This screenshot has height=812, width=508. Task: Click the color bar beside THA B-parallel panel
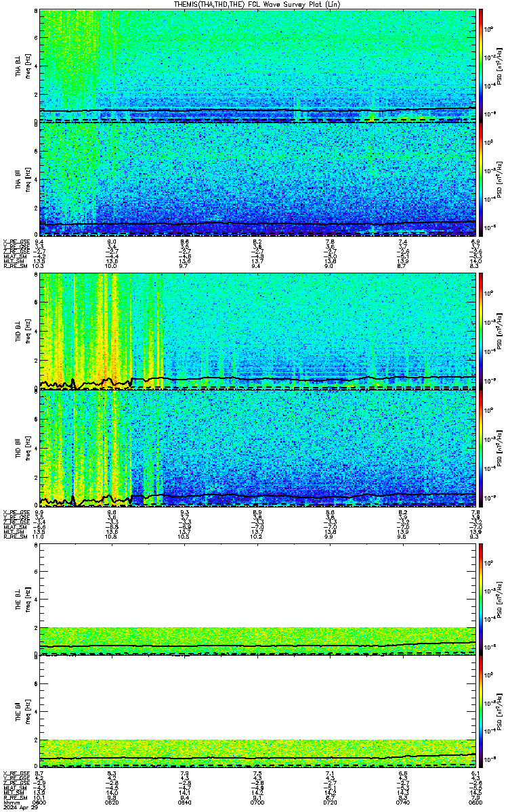click(481, 180)
